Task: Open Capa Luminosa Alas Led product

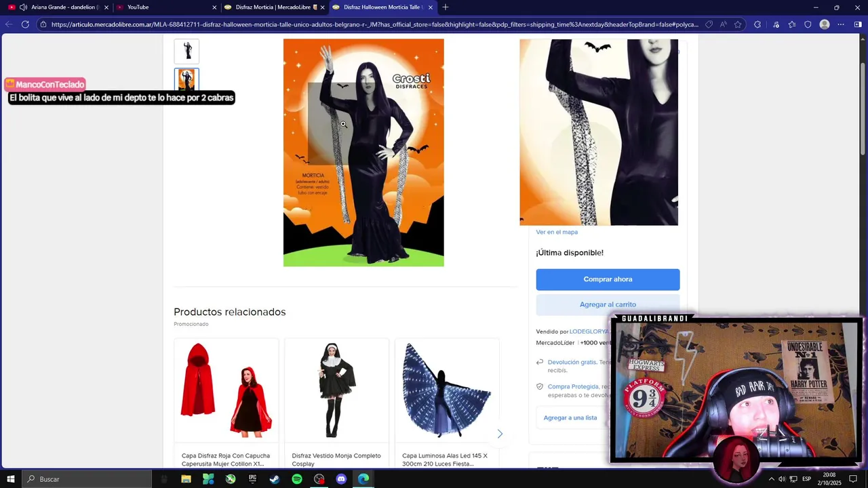Action: coord(445,460)
